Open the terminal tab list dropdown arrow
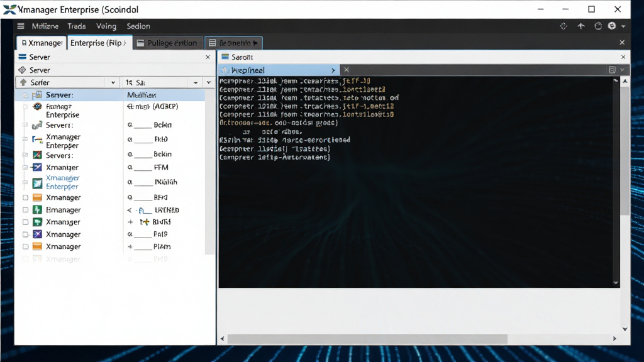Screen dimensions: 644x362 (622, 70)
